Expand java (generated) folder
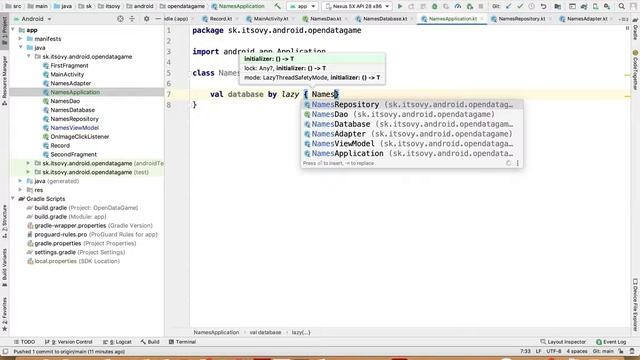640x360 pixels. click(x=20, y=181)
